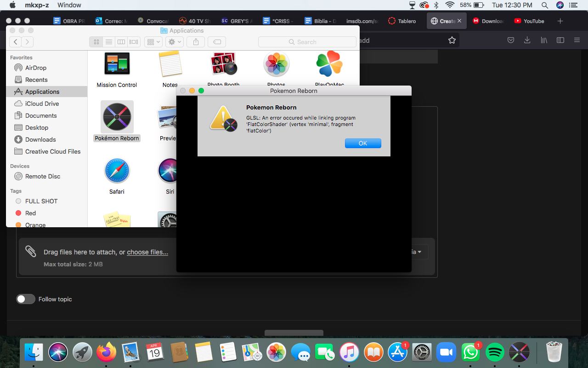Toggle the Follow topic switch
588x368 pixels.
(x=26, y=299)
